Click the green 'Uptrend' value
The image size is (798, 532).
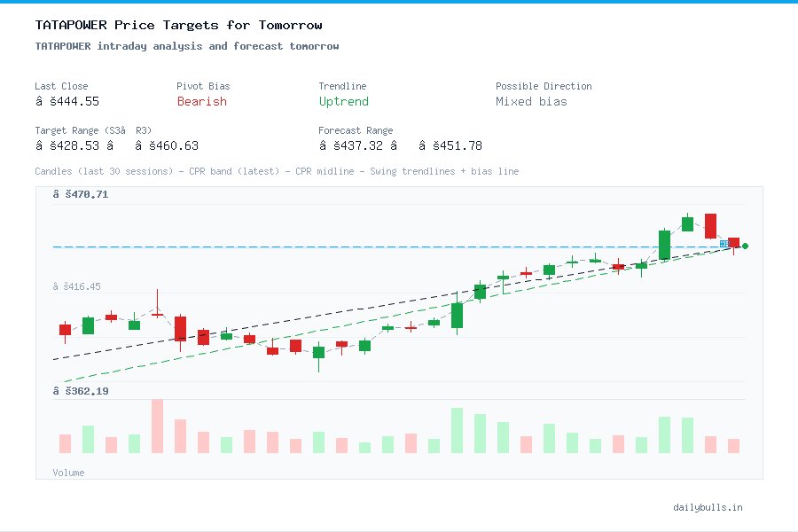tap(343, 101)
